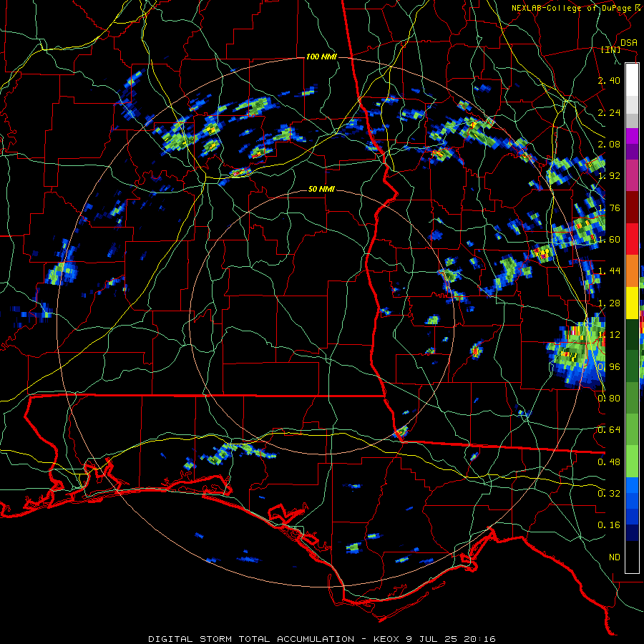
Task: Click the 0.48 legend value
Action: point(609,462)
